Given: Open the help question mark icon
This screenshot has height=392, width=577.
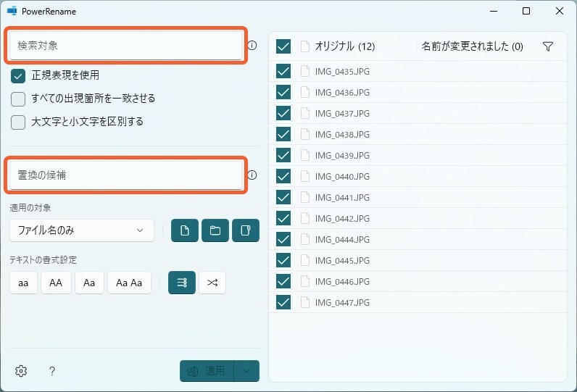Looking at the screenshot, I should (x=52, y=371).
